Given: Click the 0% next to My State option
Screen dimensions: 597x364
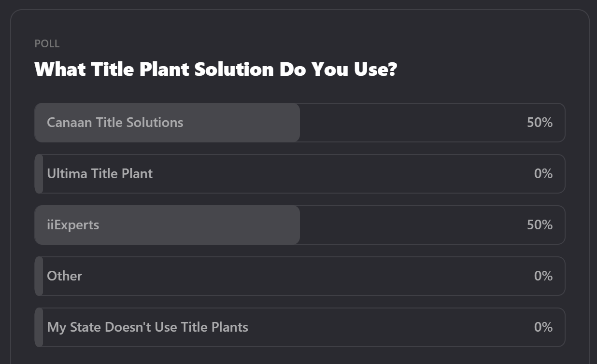Looking at the screenshot, I should point(543,327).
